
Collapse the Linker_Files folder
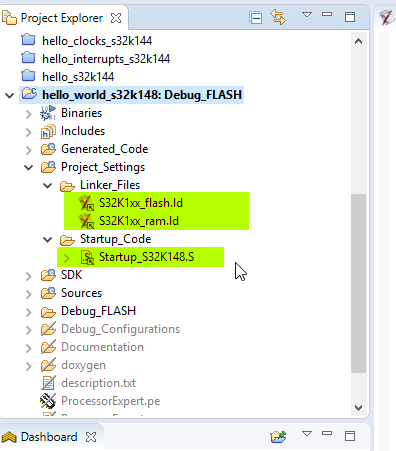(48, 186)
